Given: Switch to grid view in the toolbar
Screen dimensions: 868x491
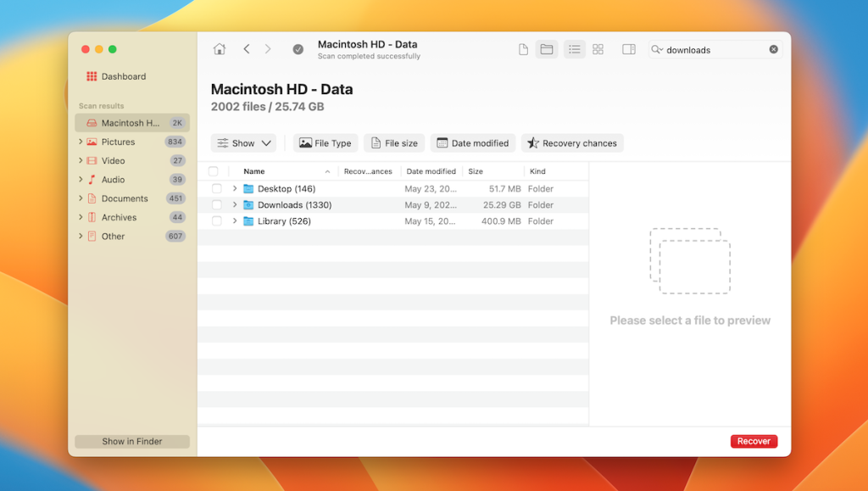Looking at the screenshot, I should (x=598, y=48).
